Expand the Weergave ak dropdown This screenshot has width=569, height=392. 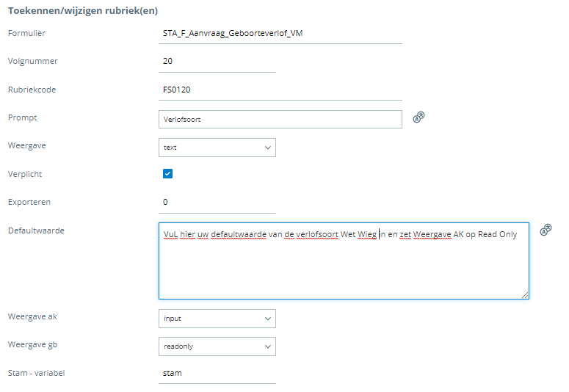click(217, 319)
